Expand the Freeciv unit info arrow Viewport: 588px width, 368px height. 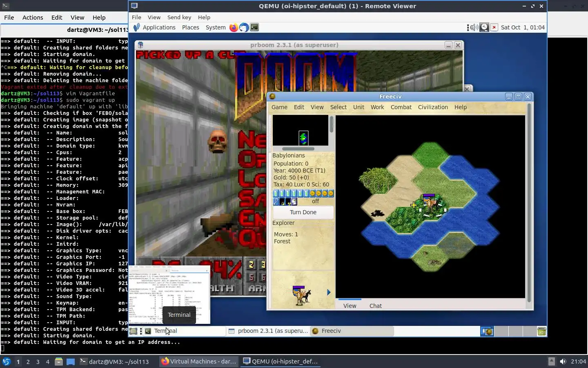coord(329,292)
